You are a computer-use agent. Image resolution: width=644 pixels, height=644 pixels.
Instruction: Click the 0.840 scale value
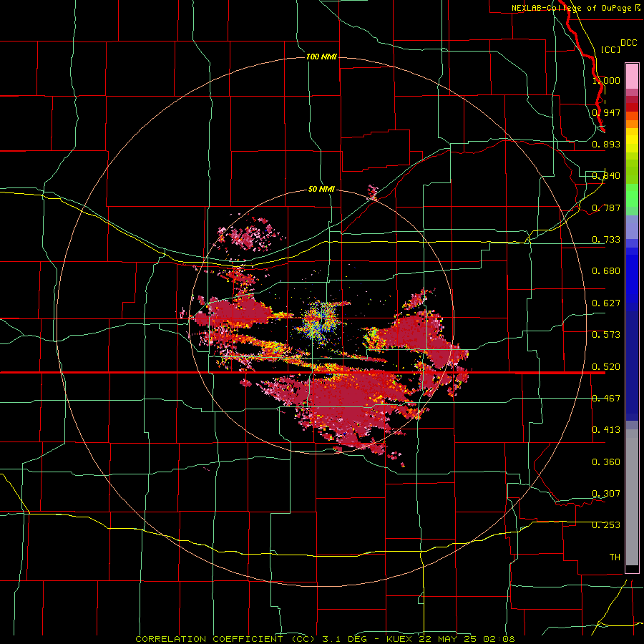[606, 176]
